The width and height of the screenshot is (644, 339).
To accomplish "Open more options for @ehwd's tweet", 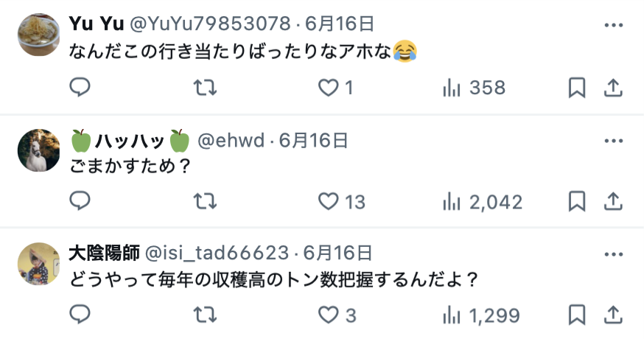I will click(614, 141).
